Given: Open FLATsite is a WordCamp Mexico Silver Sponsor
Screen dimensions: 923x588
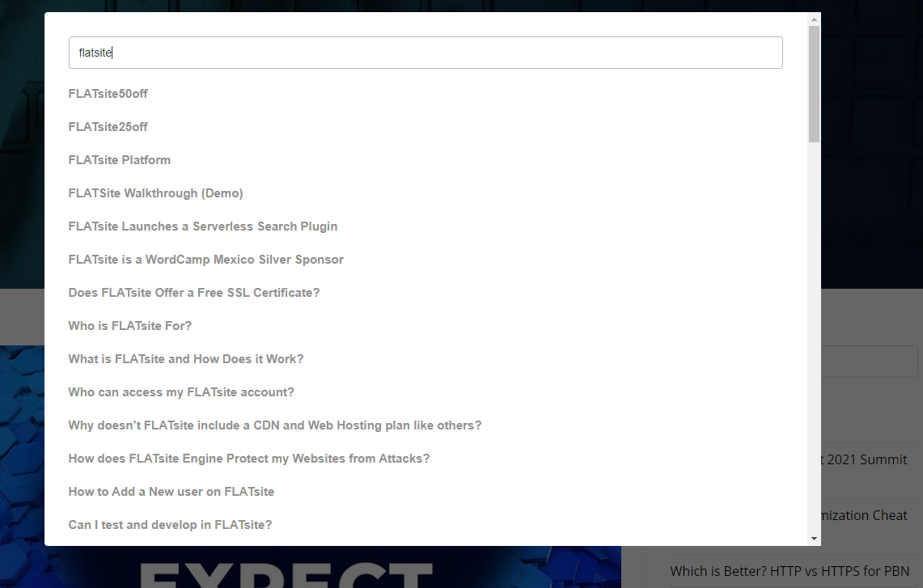Looking at the screenshot, I should coord(206,260).
